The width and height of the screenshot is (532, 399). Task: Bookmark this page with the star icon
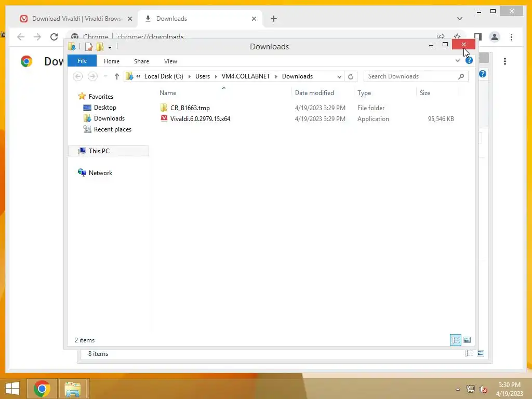click(x=457, y=36)
